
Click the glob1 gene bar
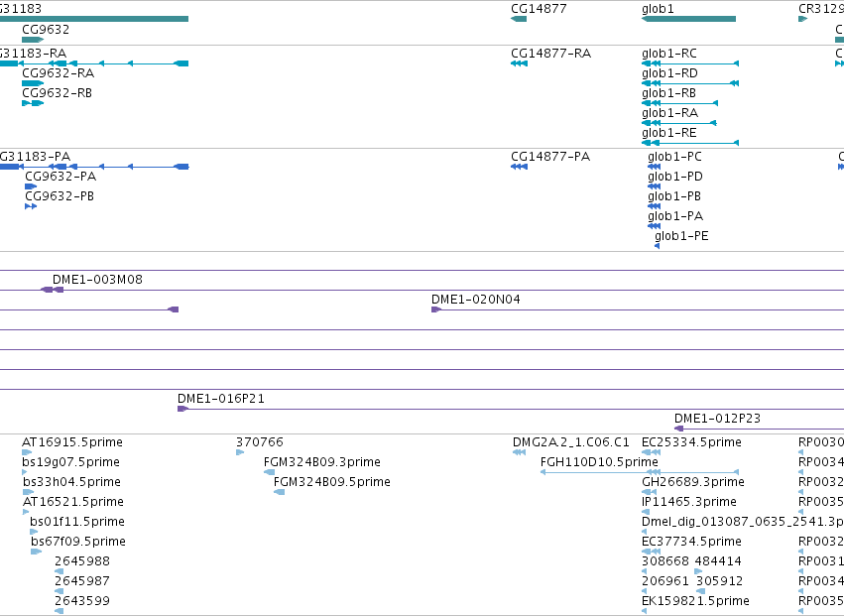688,19
